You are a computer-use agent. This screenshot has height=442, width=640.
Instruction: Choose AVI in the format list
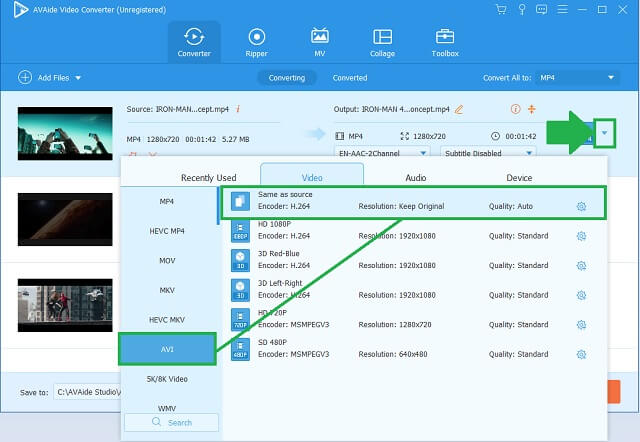point(167,349)
